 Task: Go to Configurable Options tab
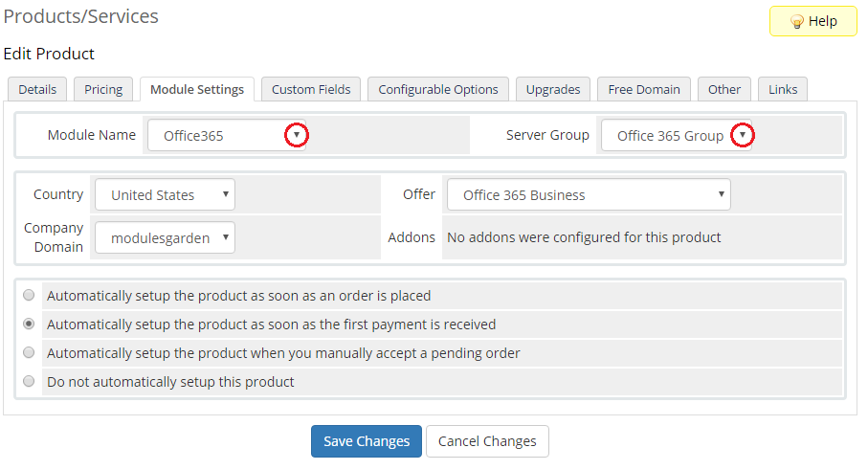point(438,89)
